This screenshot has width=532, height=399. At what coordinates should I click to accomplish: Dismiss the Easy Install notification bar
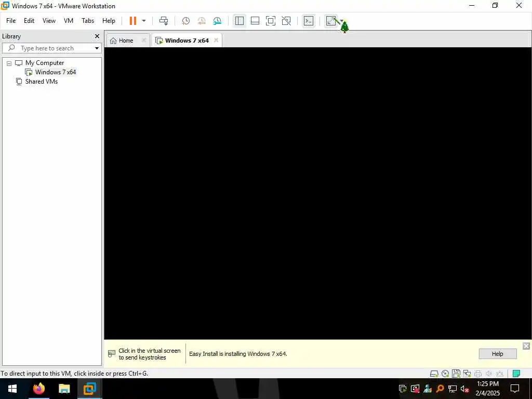[526, 345]
